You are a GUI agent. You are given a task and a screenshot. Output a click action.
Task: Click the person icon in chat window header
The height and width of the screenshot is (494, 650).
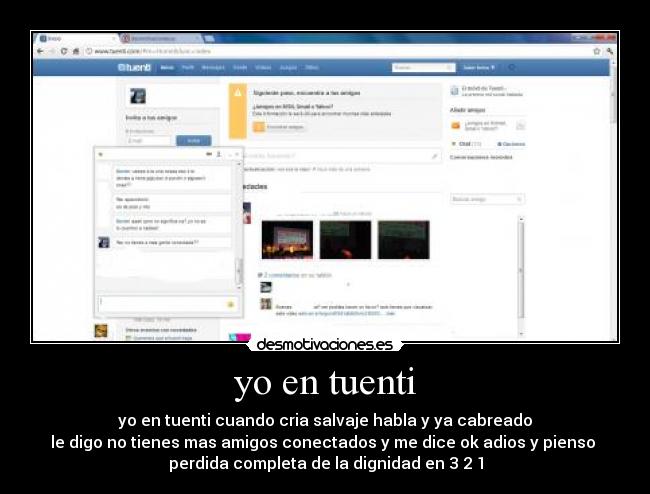(218, 154)
